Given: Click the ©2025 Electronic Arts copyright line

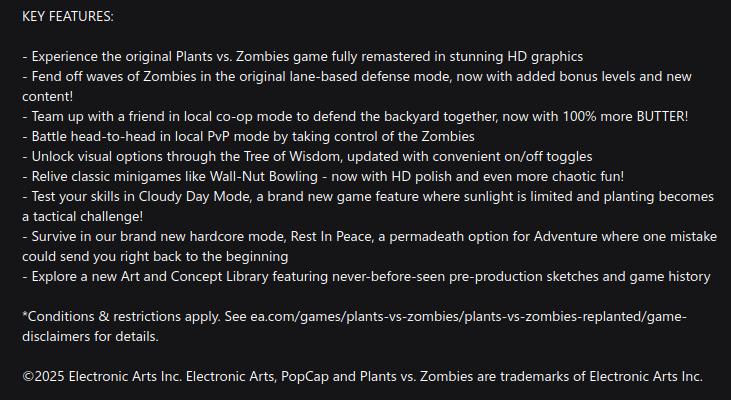Looking at the screenshot, I should [x=362, y=377].
